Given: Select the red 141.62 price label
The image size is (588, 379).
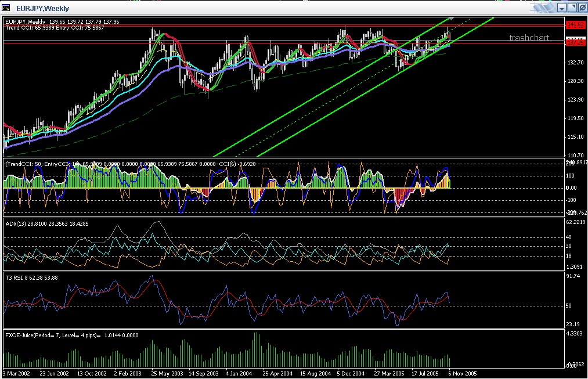Looking at the screenshot, I should pos(576,25).
